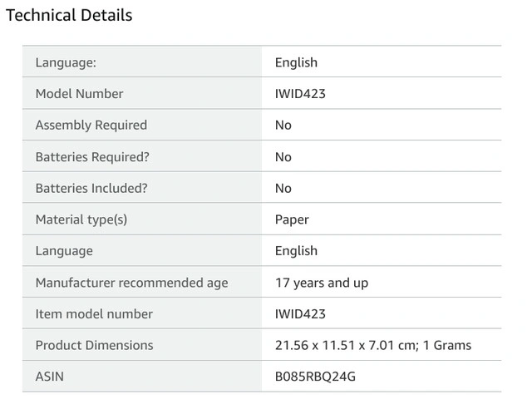532x409 pixels.
Task: Select the Assembly Required label
Action: (91, 126)
